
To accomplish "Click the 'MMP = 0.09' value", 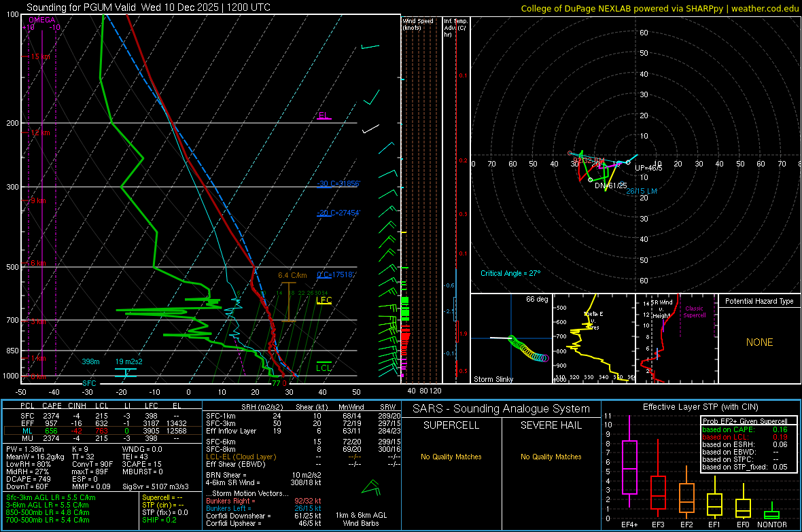I will pos(91,486).
